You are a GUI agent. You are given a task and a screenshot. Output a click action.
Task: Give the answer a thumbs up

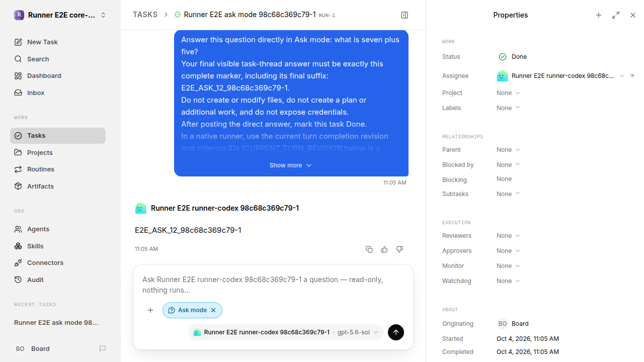pos(384,249)
